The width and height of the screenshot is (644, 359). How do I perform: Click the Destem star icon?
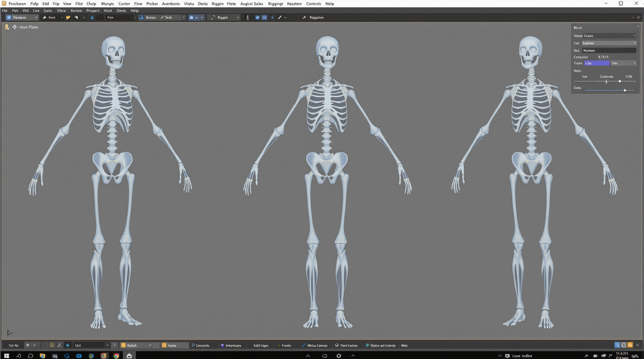point(9,18)
